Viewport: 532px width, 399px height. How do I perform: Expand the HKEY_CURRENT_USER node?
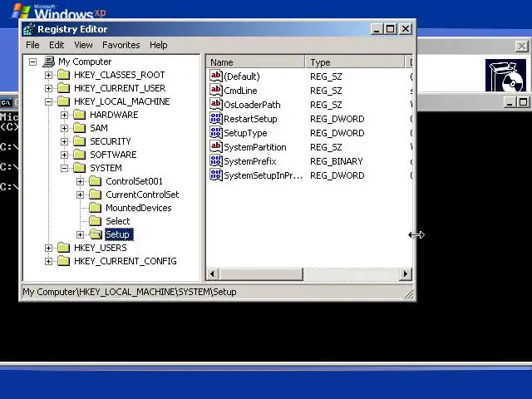[x=48, y=88]
